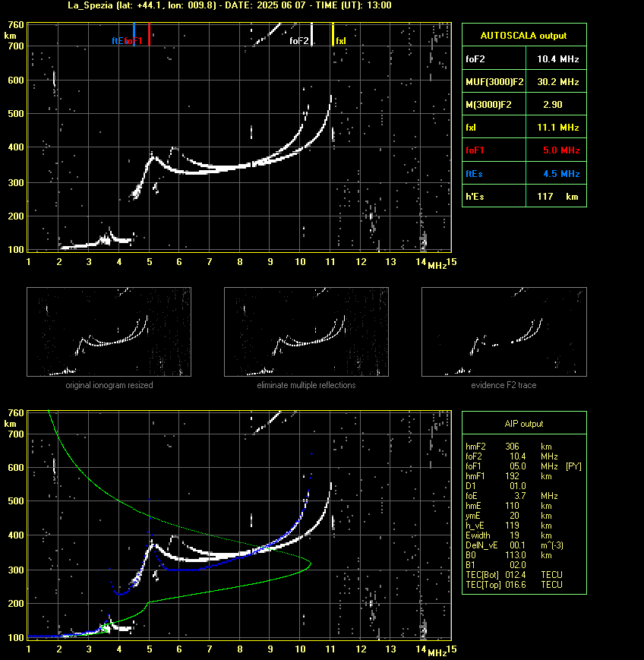Image resolution: width=644 pixels, height=660 pixels.
Task: Click the red foF1 marker in upper ionogram
Action: [x=149, y=34]
